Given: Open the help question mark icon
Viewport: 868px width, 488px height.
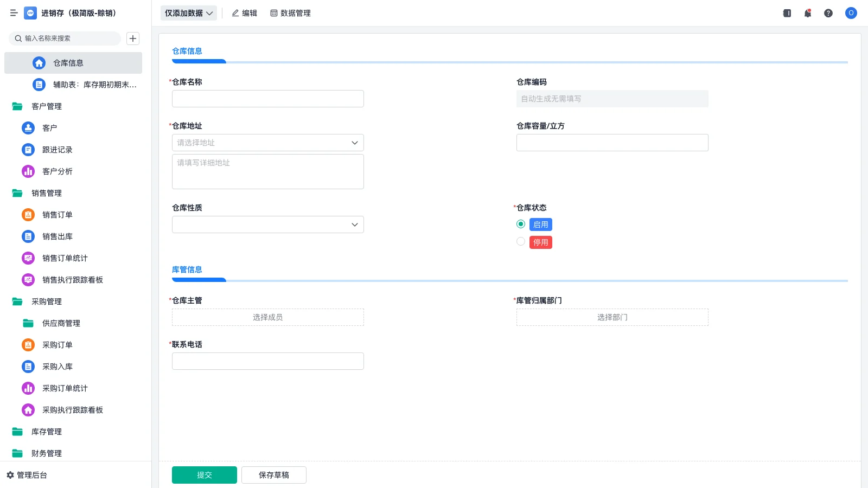Looking at the screenshot, I should pos(828,13).
